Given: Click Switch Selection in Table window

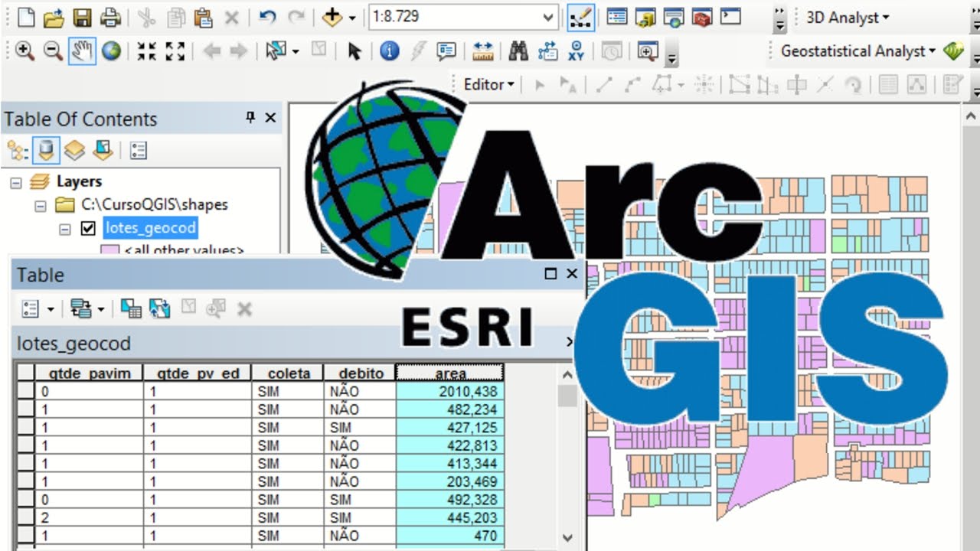Looking at the screenshot, I should click(x=160, y=309).
